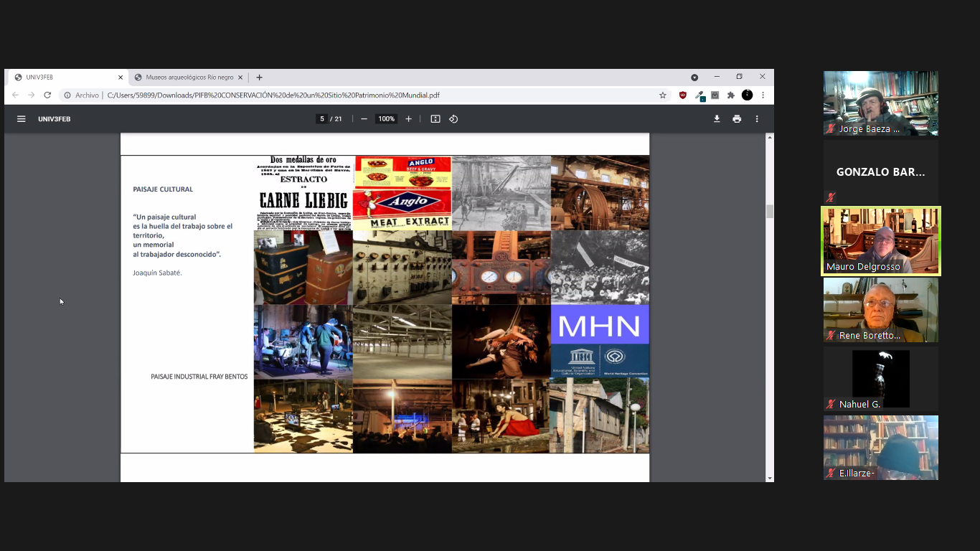Viewport: 980px width, 551px height.
Task: Open a new browser tab
Action: coord(260,77)
